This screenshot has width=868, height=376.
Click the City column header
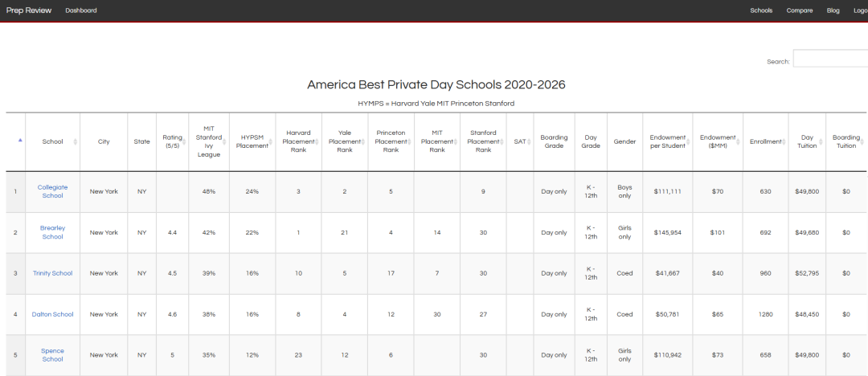point(104,141)
